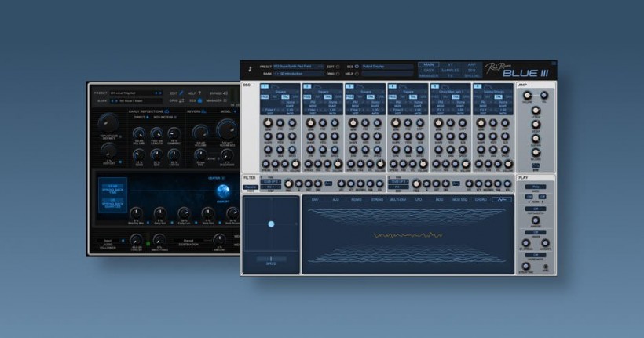Open the Bank dropdown in Blue III
This screenshot has height=338, width=644.
[x=296, y=74]
